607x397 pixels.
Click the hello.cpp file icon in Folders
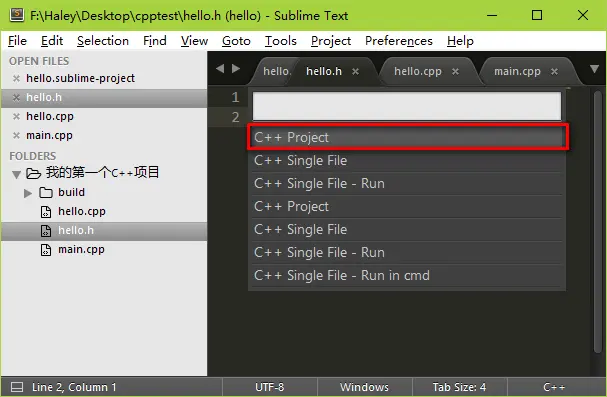point(46,212)
